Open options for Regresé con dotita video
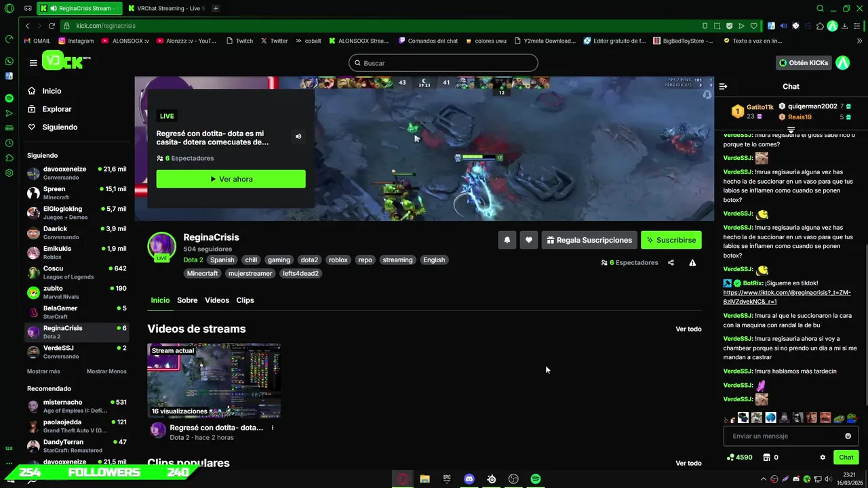 pos(273,428)
